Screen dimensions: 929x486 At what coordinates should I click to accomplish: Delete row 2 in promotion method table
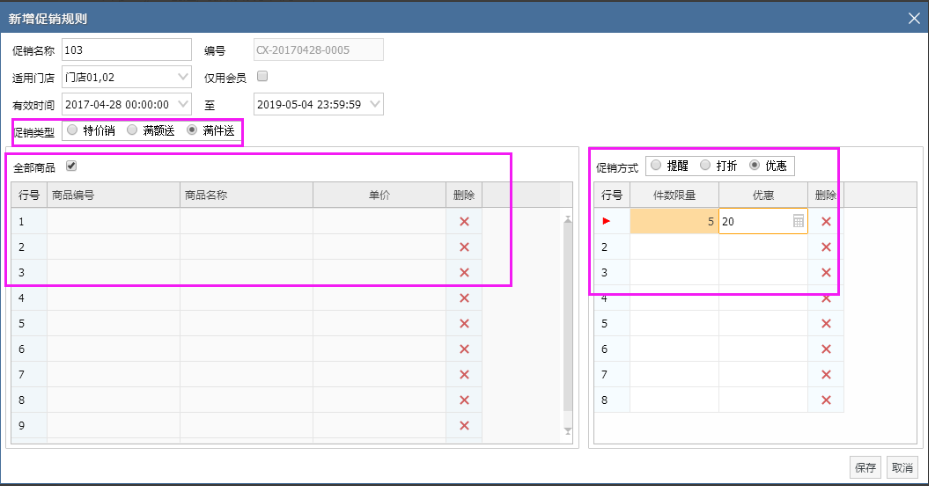tap(826, 247)
